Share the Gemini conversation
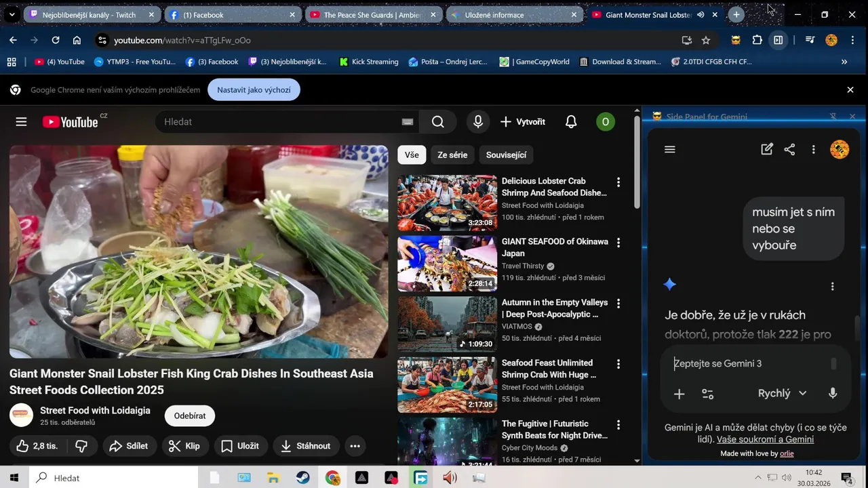This screenshot has height=488, width=868. (x=789, y=150)
